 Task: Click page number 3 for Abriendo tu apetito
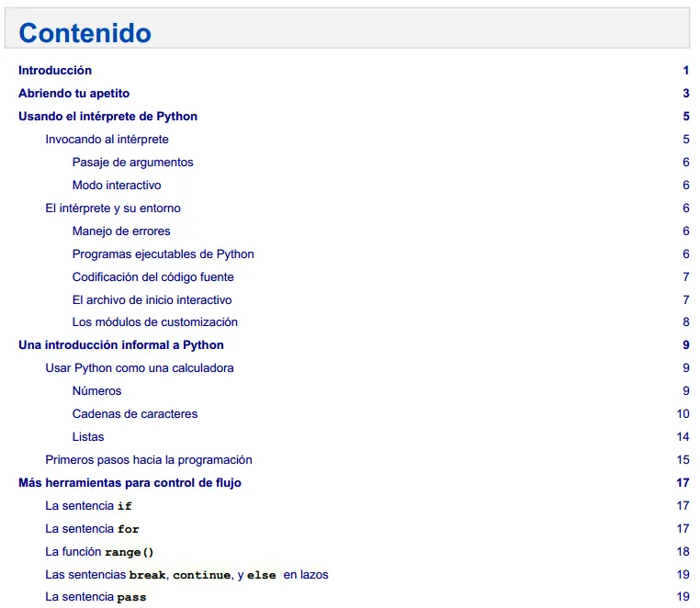click(x=685, y=94)
